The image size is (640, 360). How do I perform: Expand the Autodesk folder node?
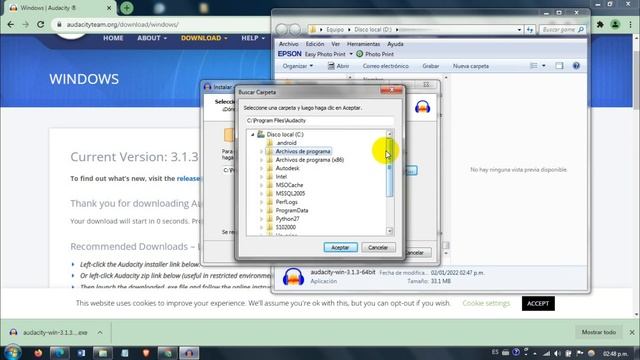[x=261, y=168]
